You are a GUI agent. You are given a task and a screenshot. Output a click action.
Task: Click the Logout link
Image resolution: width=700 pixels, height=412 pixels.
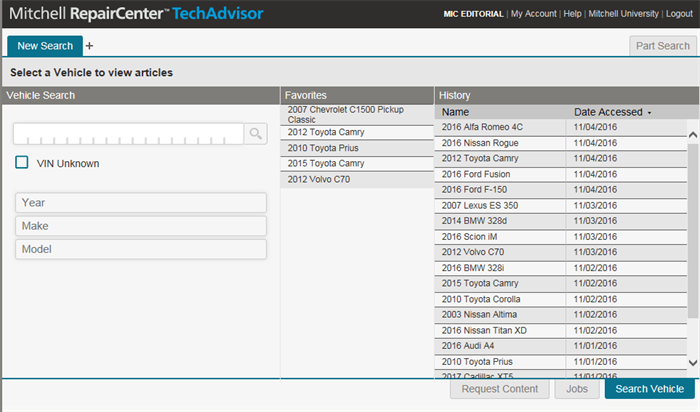679,14
